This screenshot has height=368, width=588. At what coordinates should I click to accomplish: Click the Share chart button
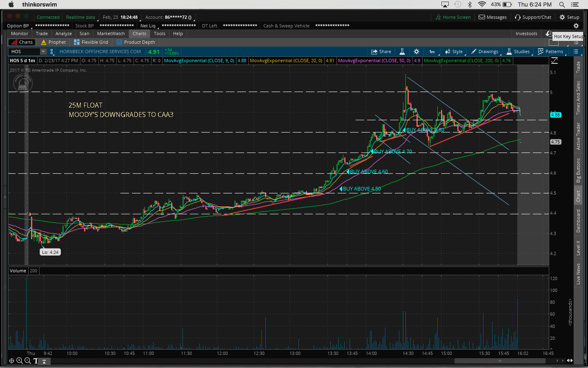[381, 52]
